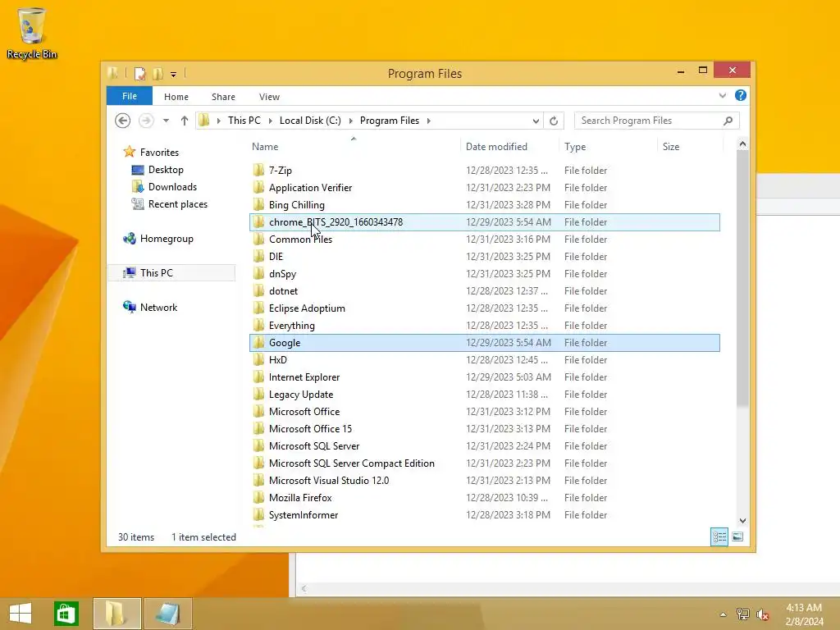This screenshot has width=840, height=630.
Task: Select the Application Verifier folder icon
Action: coord(258,188)
